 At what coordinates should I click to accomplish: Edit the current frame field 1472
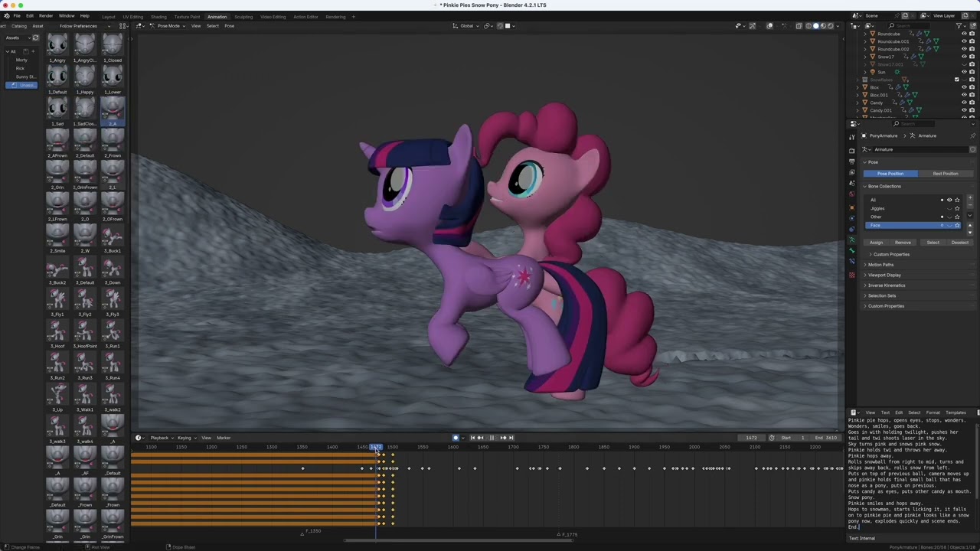click(751, 438)
